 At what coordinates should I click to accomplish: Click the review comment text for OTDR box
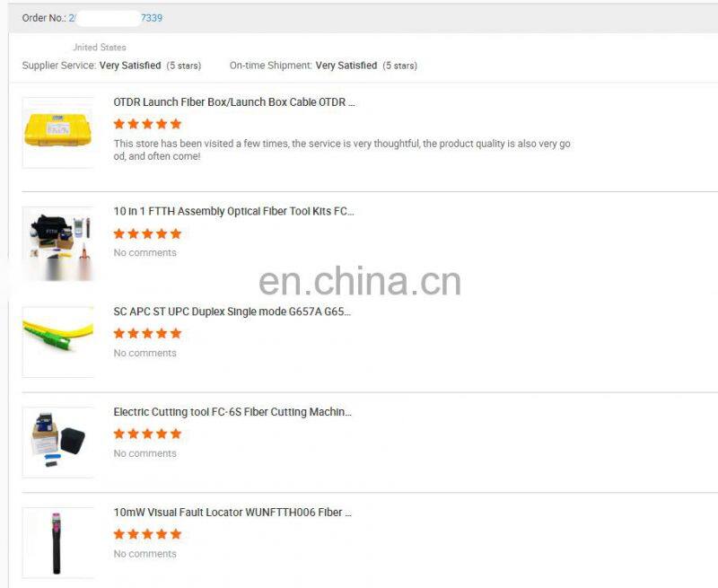[x=342, y=150]
